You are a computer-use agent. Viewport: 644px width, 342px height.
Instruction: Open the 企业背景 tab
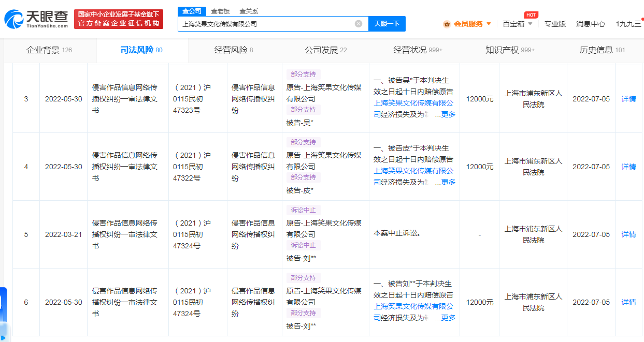[x=49, y=50]
